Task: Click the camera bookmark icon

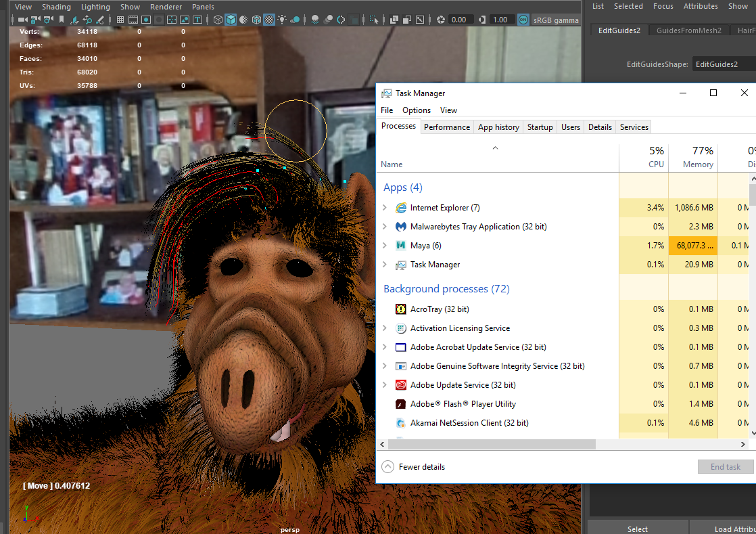Action: point(60,20)
